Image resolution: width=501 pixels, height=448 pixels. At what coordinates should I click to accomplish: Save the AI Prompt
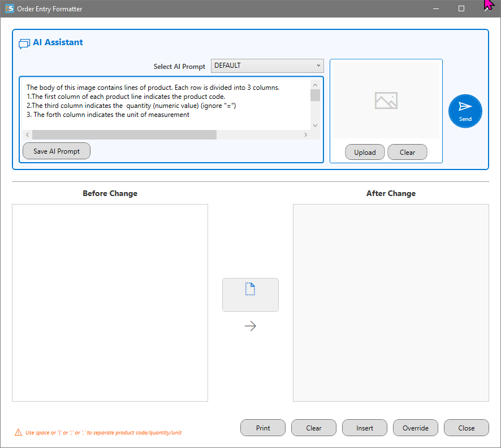coord(57,151)
